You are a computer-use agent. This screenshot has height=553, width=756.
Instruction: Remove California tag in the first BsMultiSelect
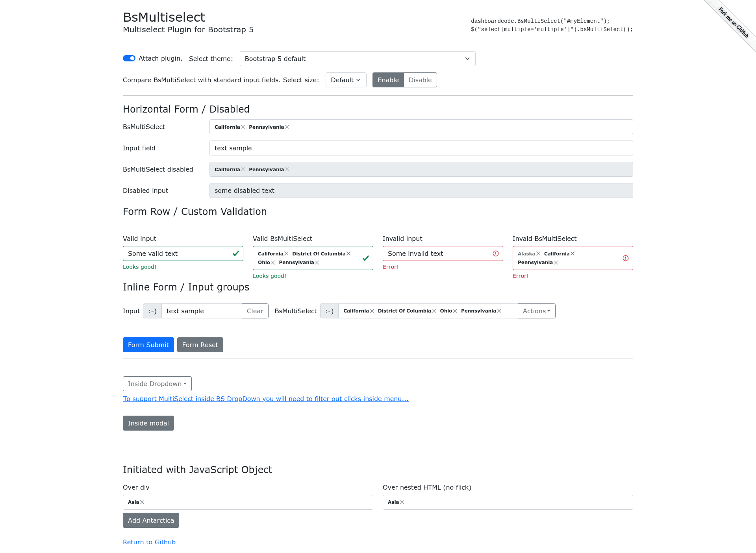pyautogui.click(x=243, y=127)
